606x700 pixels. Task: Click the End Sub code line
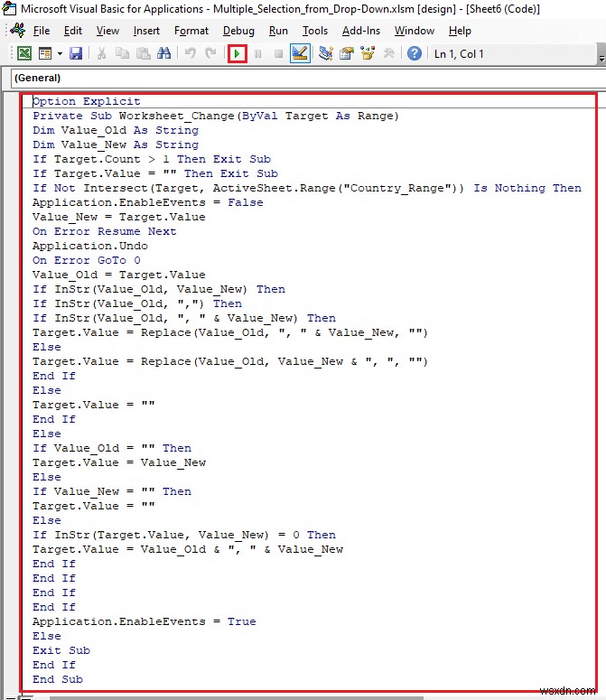[x=58, y=679]
